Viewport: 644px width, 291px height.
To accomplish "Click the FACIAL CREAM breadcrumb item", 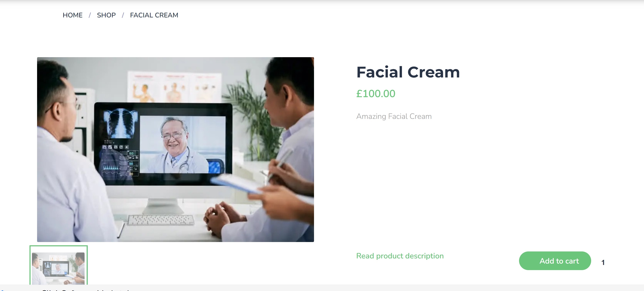I will pos(154,15).
